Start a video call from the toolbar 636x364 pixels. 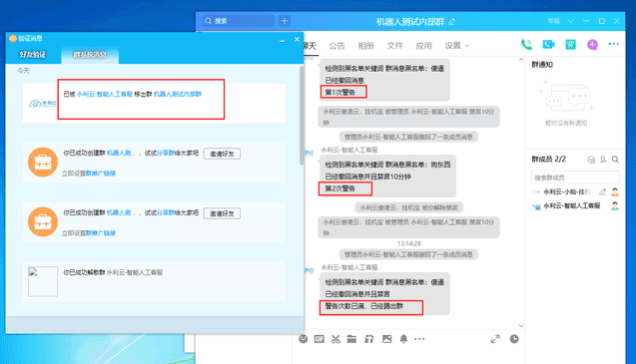pos(548,45)
